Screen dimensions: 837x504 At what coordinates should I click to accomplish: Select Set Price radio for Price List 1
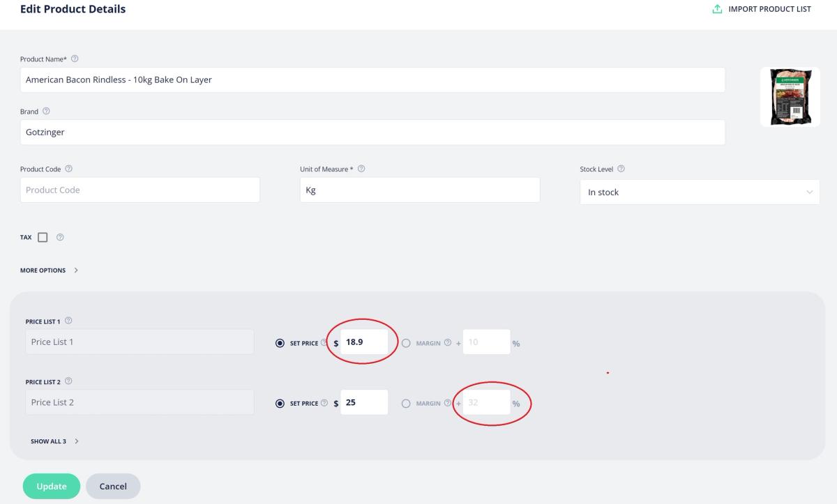point(280,343)
